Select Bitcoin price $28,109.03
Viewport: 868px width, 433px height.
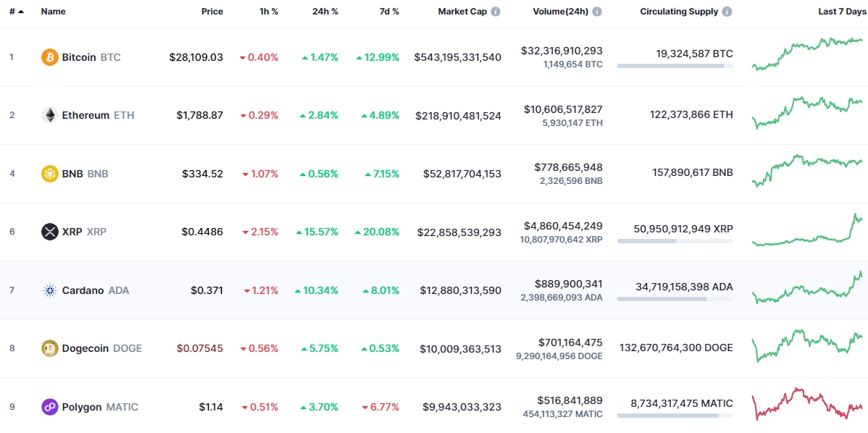pos(196,57)
